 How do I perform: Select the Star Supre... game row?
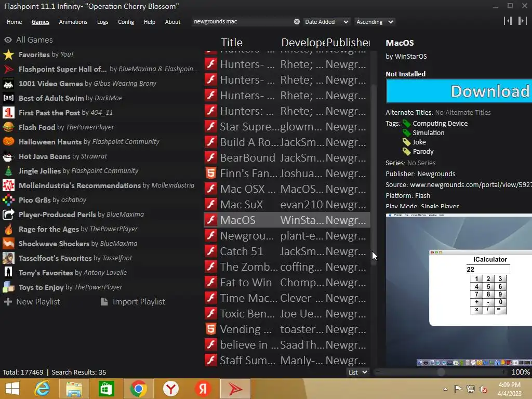pos(287,126)
